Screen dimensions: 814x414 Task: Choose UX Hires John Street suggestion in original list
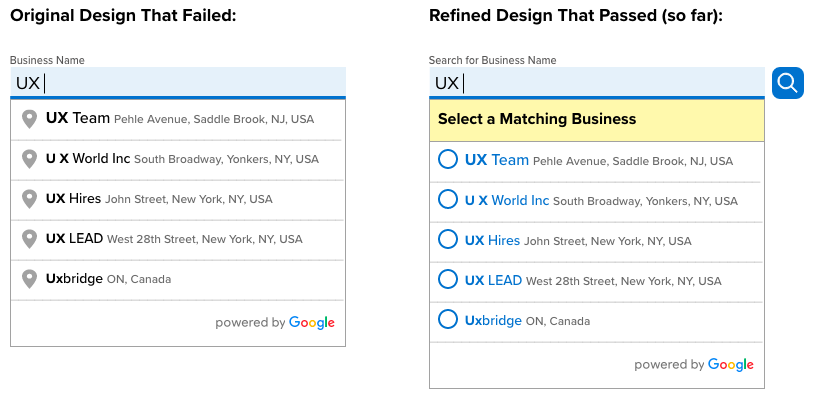coord(178,199)
